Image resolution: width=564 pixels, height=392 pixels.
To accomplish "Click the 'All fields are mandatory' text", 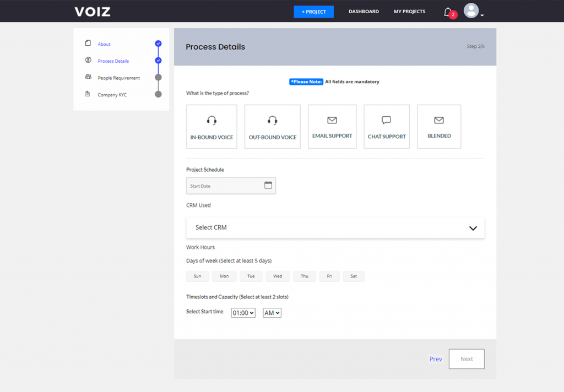I will click(352, 81).
